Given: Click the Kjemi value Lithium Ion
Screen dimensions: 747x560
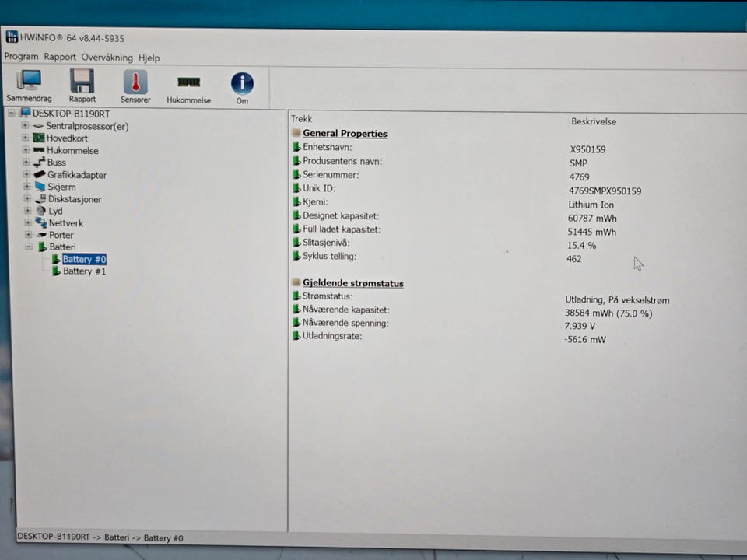Looking at the screenshot, I should (591, 205).
